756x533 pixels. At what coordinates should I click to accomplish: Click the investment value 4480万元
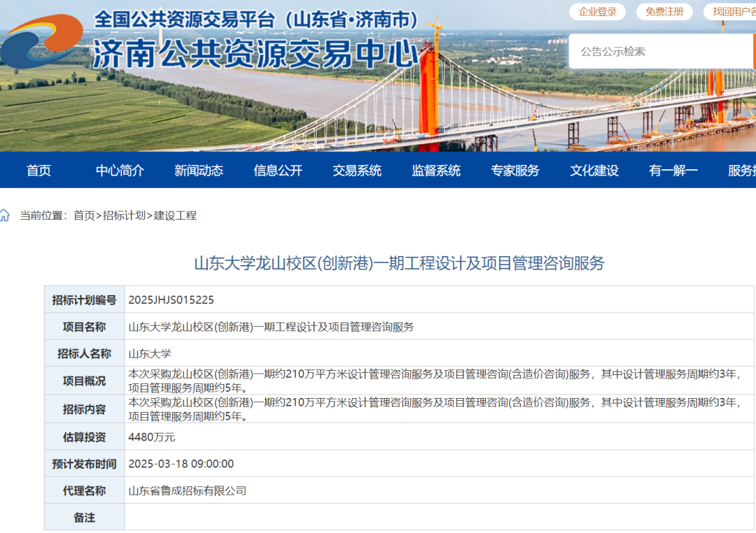pyautogui.click(x=151, y=437)
